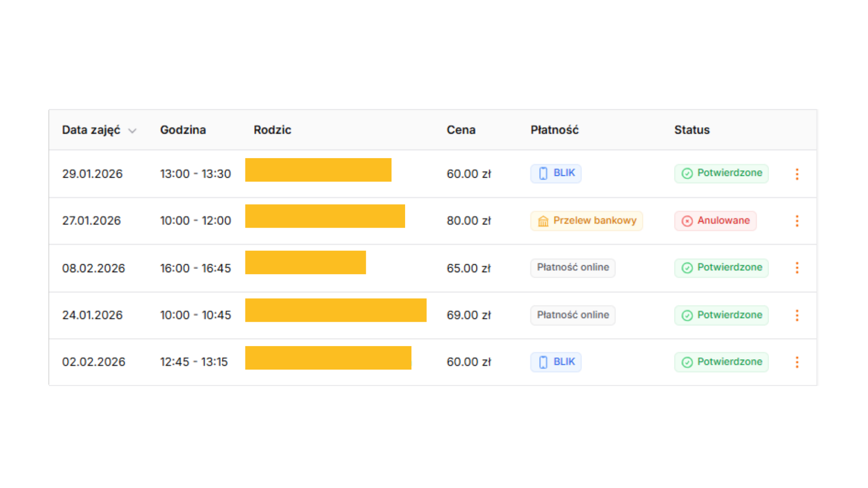Click Potwierdzone badge in 29.01.2026 row
Screen dimensions: 868x488
(x=721, y=174)
